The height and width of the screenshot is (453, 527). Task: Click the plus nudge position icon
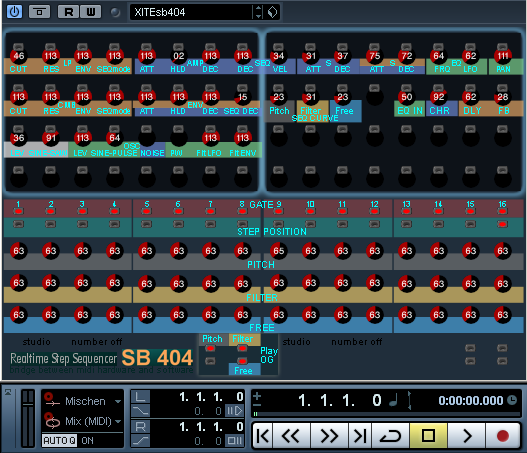coord(257,396)
